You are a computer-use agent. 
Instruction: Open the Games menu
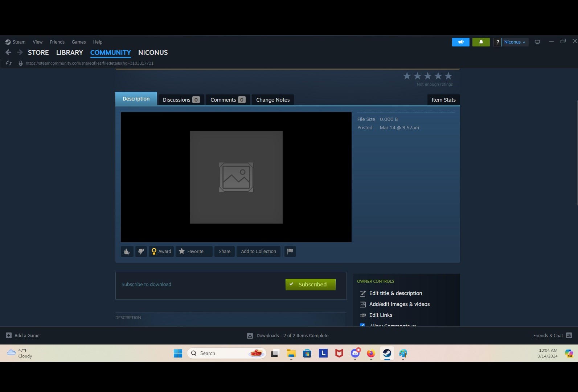click(x=79, y=42)
